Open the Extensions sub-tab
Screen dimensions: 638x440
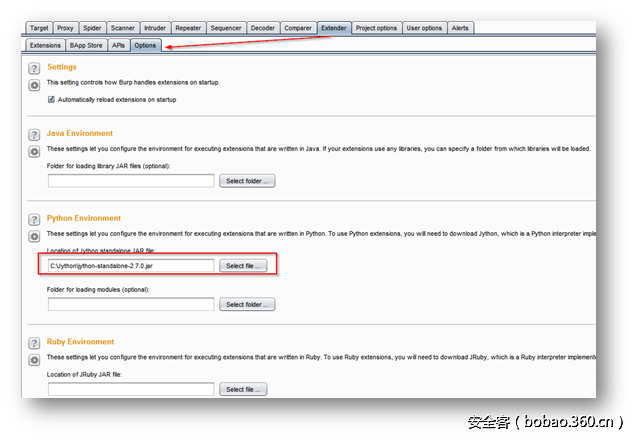pos(45,45)
